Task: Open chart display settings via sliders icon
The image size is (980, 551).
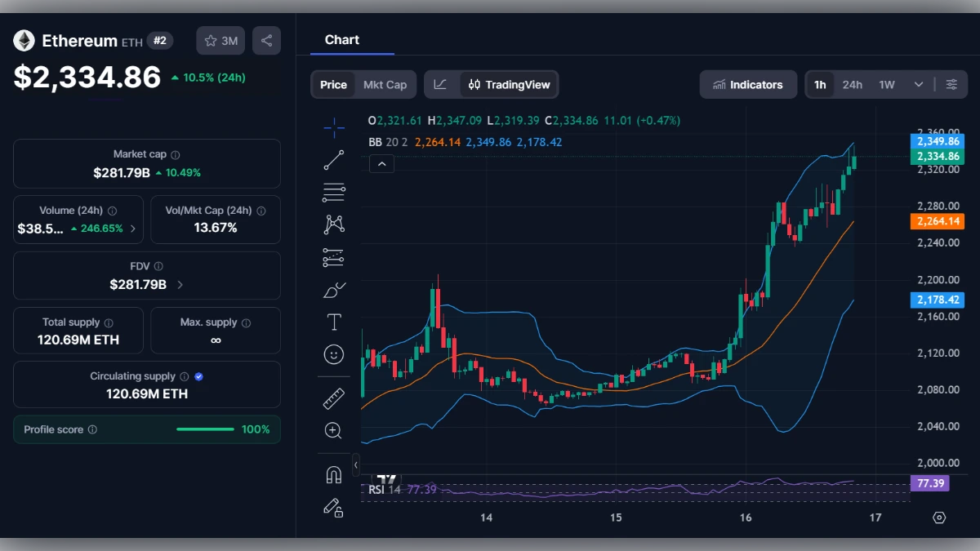Action: coord(951,84)
